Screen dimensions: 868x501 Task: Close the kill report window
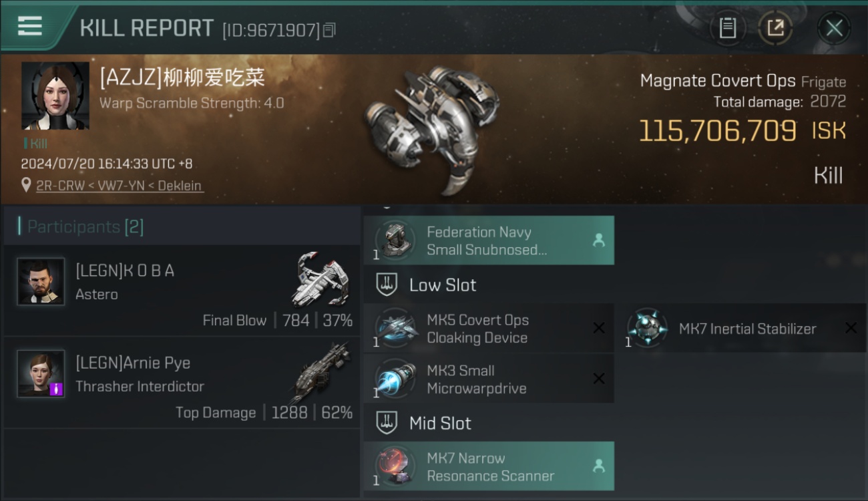(x=834, y=28)
